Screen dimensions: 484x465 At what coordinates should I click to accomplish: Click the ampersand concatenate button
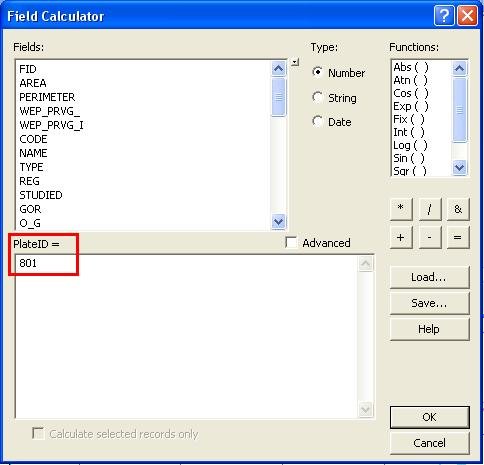(458, 209)
